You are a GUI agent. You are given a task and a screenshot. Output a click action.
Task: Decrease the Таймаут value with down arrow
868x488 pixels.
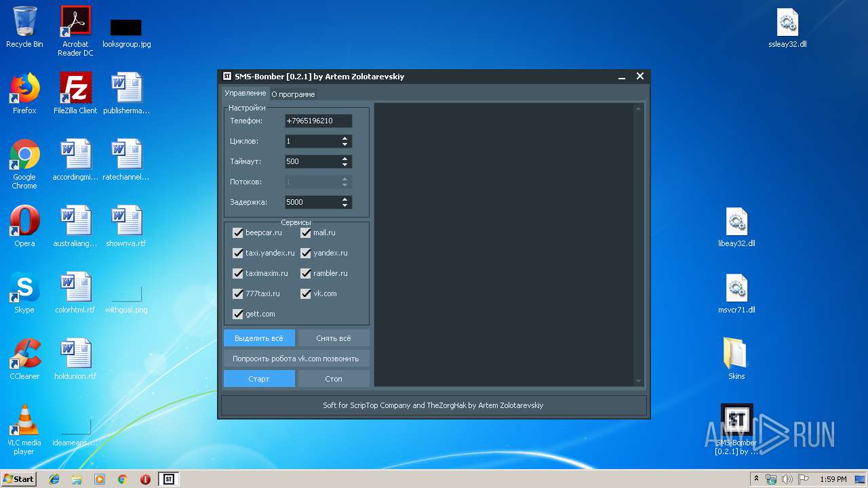click(345, 165)
